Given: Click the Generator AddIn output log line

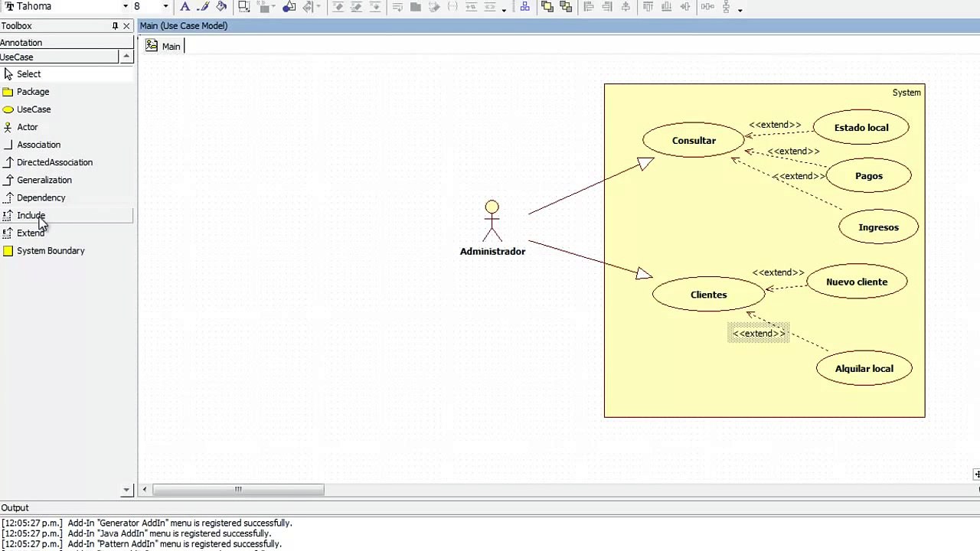Looking at the screenshot, I should point(146,523).
